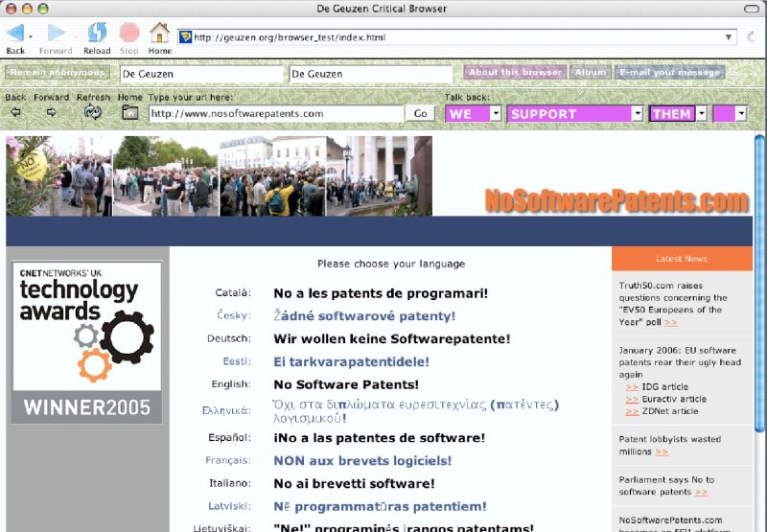Click the Home house icon

tap(159, 33)
